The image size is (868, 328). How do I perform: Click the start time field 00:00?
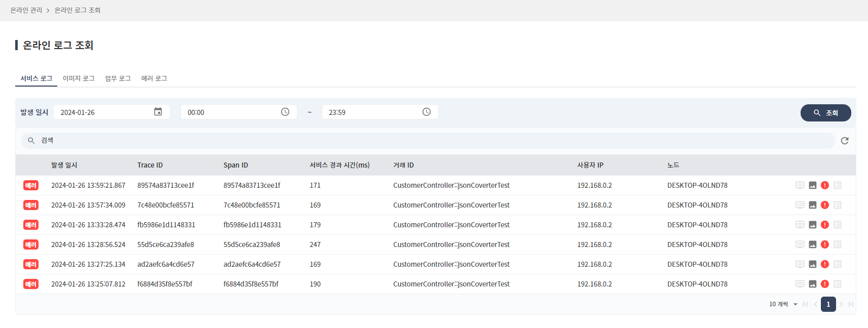239,112
